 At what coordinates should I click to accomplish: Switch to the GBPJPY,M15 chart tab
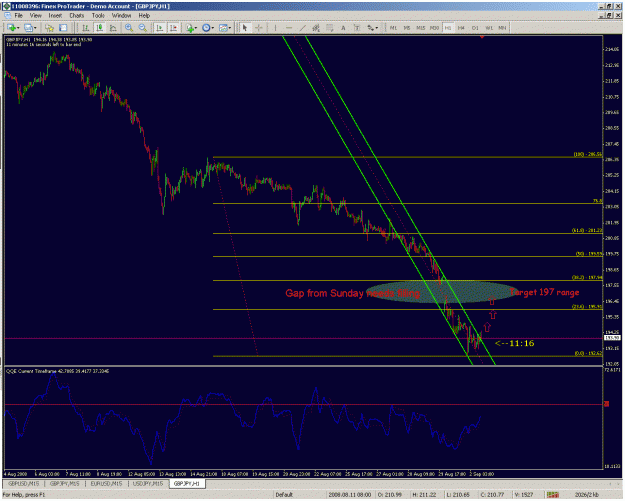[x=64, y=484]
